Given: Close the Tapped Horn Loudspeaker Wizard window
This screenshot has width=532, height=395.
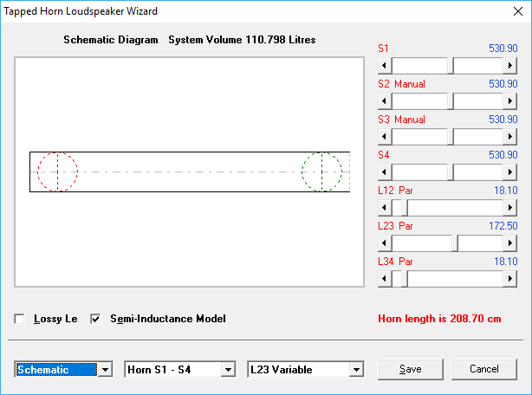Looking at the screenshot, I should [513, 12].
